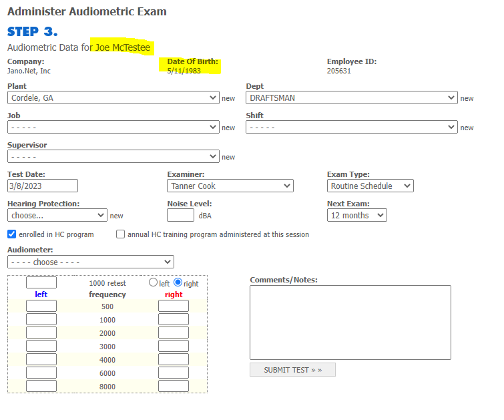
Task: Click the Test Date input field
Action: coord(43,186)
